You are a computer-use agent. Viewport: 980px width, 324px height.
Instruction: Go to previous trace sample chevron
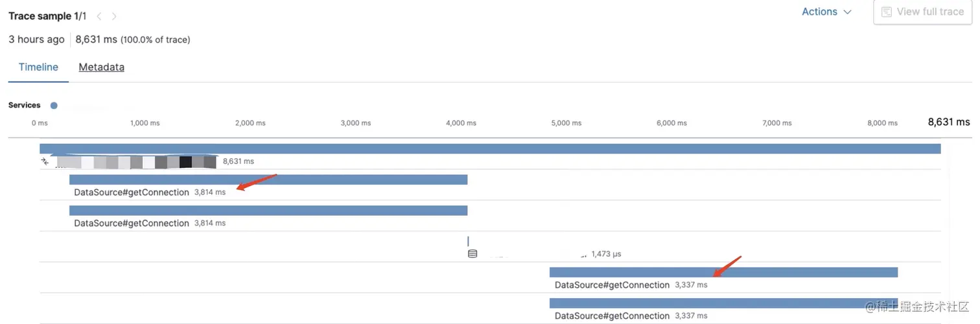click(x=99, y=16)
